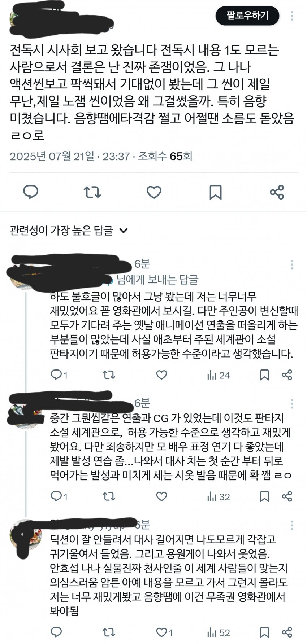Repost the main post
The height and width of the screenshot is (644, 307).
point(92,192)
